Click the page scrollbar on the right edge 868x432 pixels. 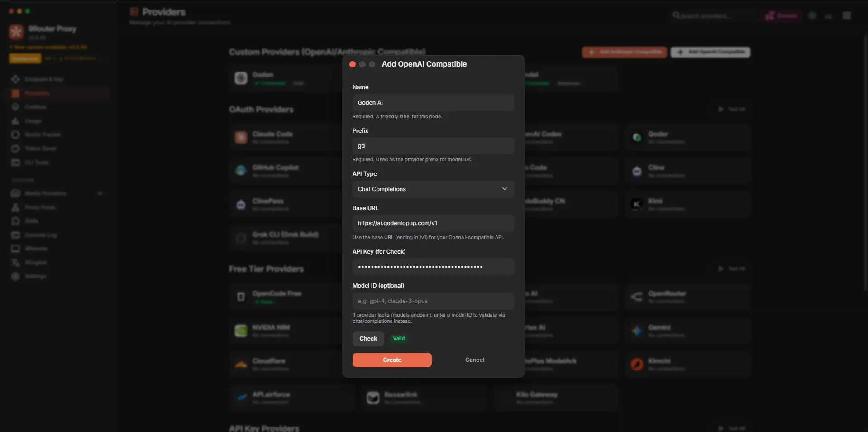click(865, 163)
